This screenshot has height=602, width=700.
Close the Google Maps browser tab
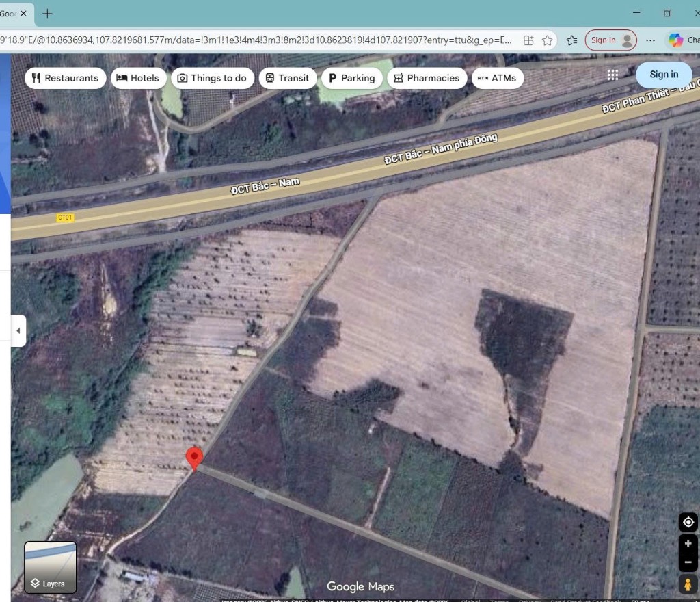click(x=23, y=14)
